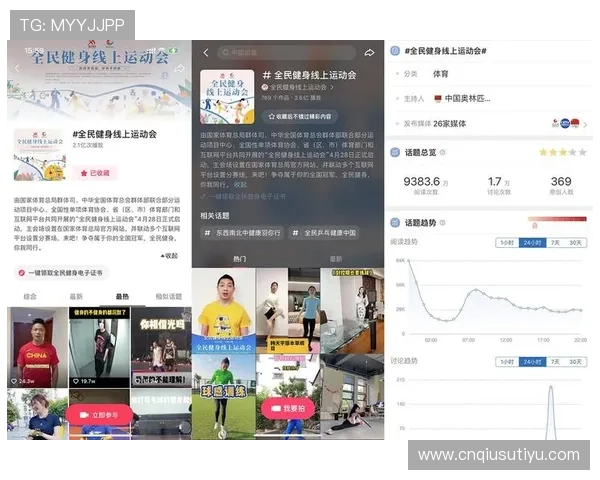The width and height of the screenshot is (600, 480).
Task: Click the 体育 category value
Action: coord(440,74)
